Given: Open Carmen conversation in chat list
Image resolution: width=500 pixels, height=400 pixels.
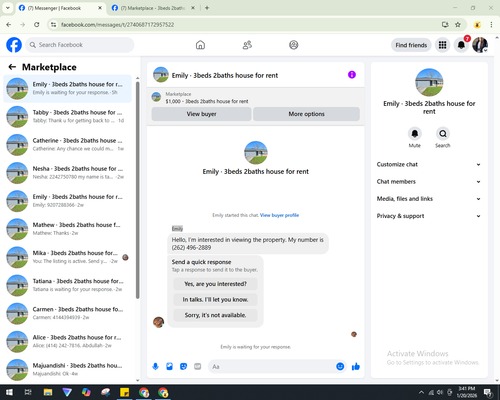Looking at the screenshot, I should [x=67, y=313].
